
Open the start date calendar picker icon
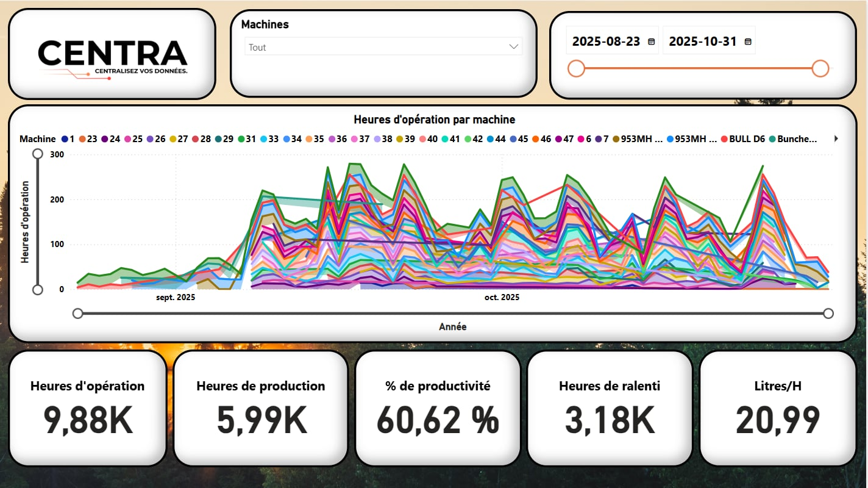651,41
